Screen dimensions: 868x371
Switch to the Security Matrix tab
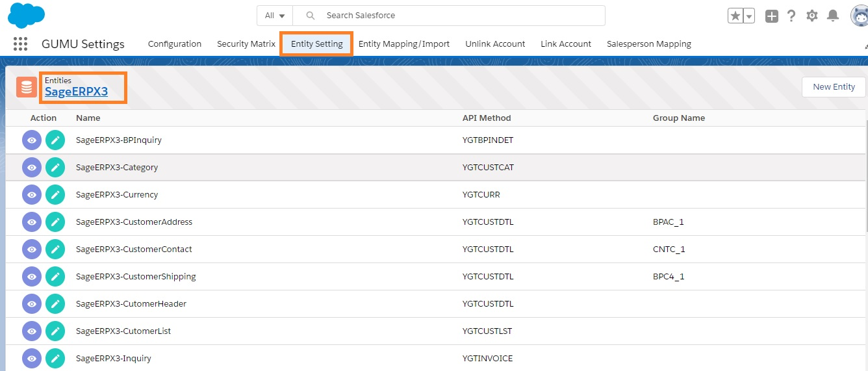pyautogui.click(x=246, y=44)
